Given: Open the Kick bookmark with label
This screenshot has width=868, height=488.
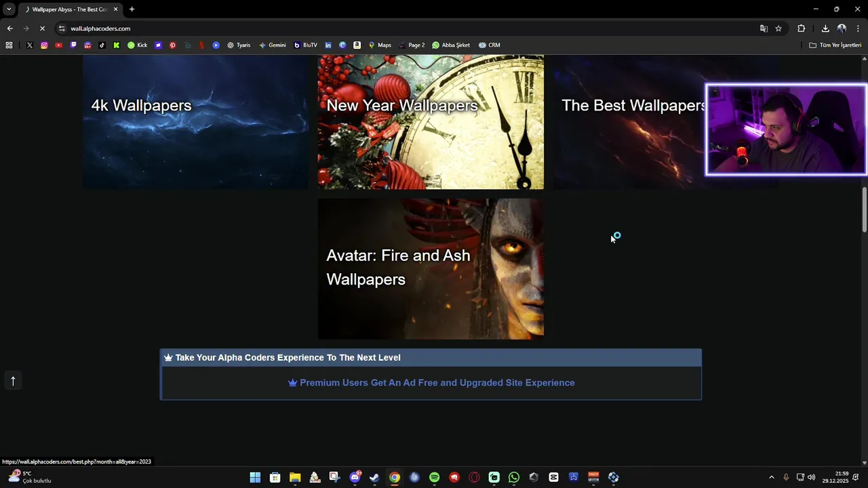Looking at the screenshot, I should 137,45.
